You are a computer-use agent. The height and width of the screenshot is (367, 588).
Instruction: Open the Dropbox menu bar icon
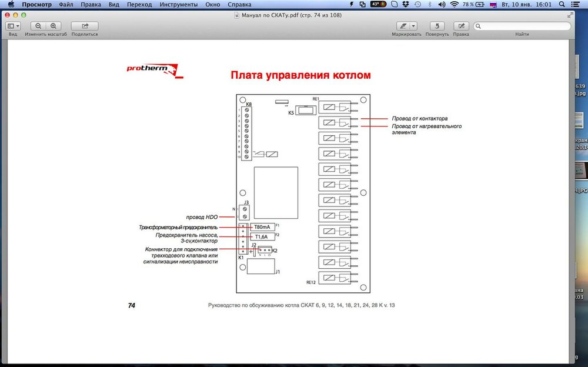tap(406, 5)
